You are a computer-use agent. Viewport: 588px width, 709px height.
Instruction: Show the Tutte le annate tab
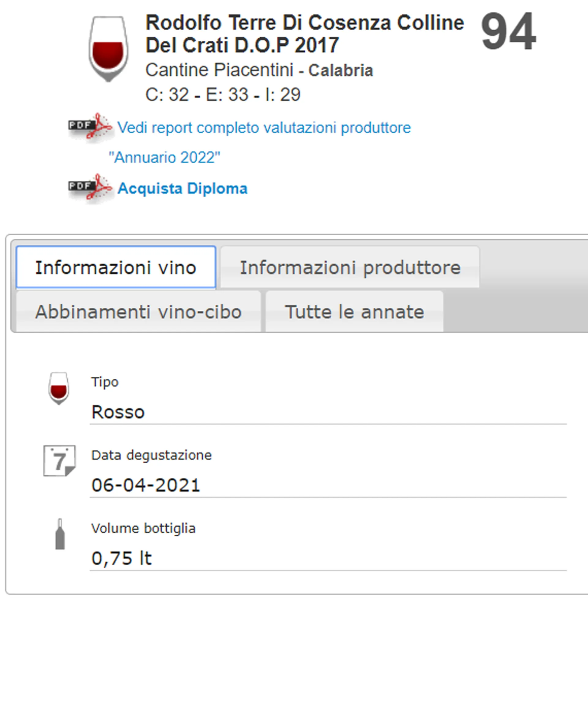click(354, 311)
